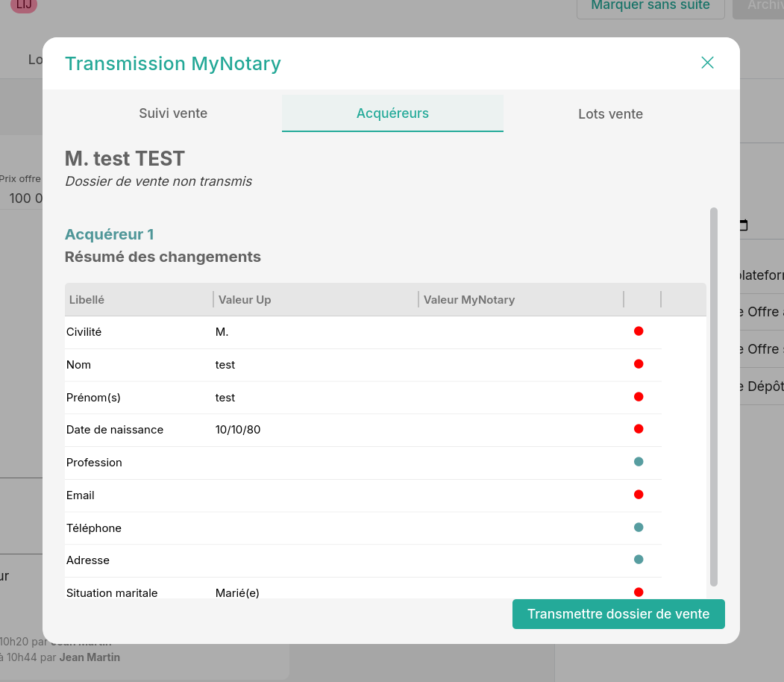Click the Adresse row label

pos(87,560)
